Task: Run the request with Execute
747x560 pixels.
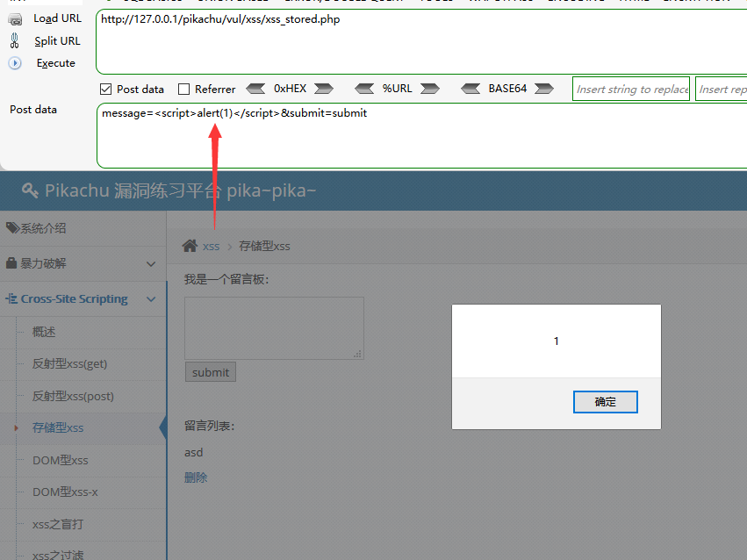Action: (x=55, y=63)
